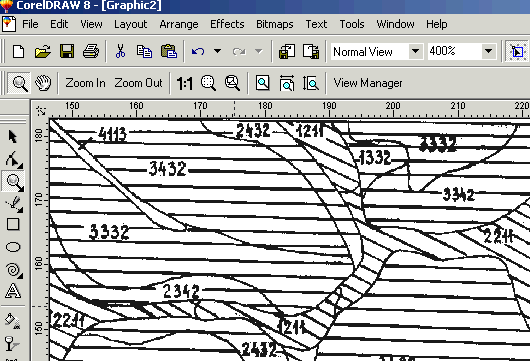The height and width of the screenshot is (361, 530).
Task: Toggle the Zoom tool in the toolbox
Action: [14, 182]
